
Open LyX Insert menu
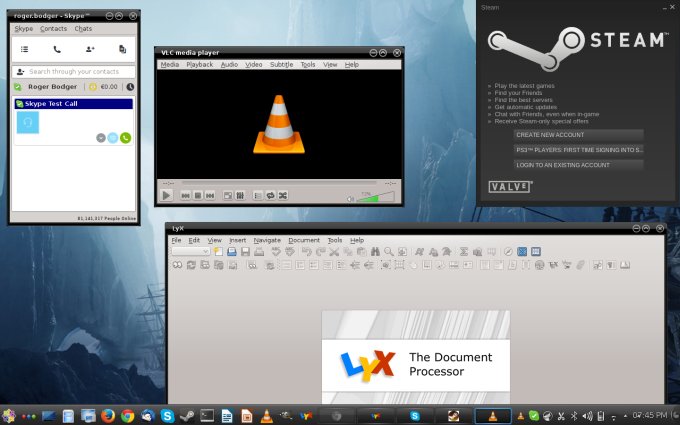point(237,240)
